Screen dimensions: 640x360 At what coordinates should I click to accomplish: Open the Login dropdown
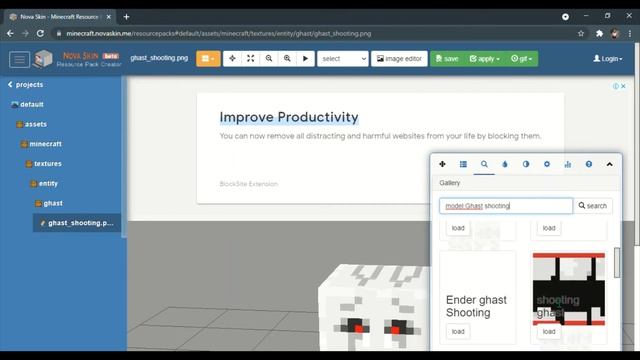coord(608,59)
